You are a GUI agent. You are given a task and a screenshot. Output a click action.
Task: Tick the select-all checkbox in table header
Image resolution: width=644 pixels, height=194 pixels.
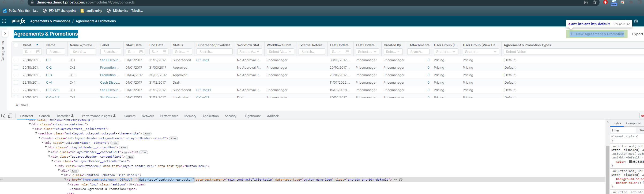tap(16, 45)
